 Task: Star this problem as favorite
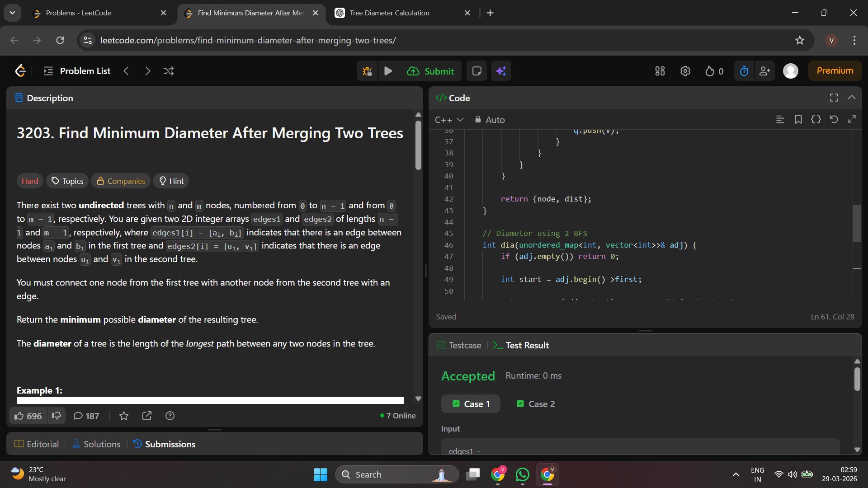[124, 416]
